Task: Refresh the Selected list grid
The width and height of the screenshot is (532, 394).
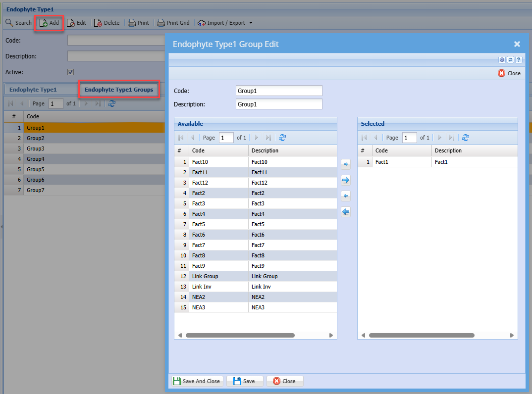Action: pyautogui.click(x=466, y=138)
